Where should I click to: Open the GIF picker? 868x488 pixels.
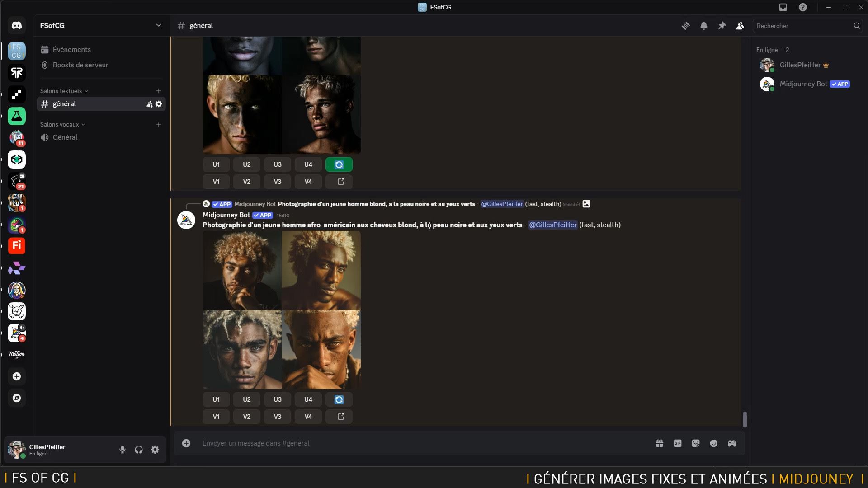coord(677,443)
